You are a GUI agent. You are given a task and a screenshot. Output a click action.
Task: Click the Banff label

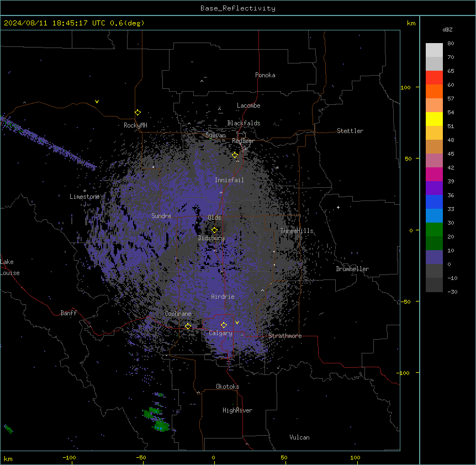[x=68, y=313]
